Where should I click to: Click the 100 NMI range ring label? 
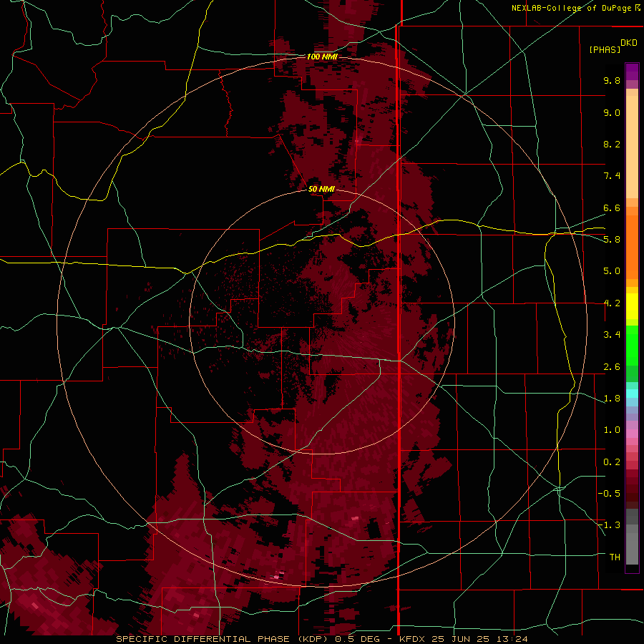coord(322,57)
